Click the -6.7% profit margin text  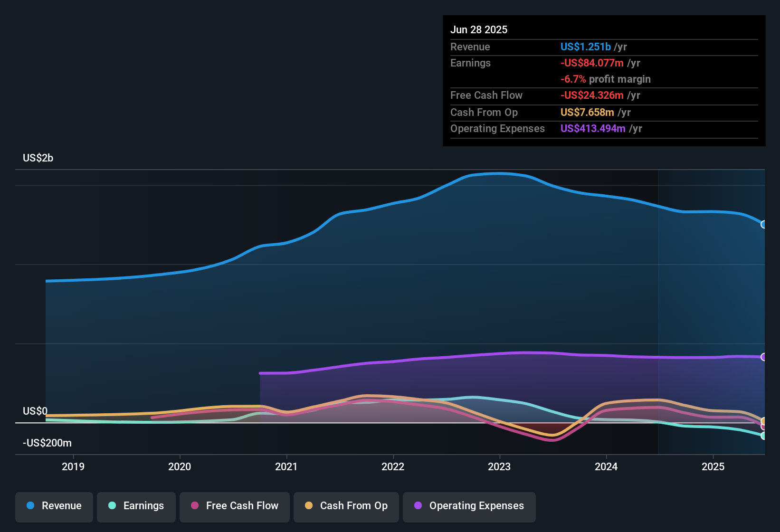tap(605, 79)
